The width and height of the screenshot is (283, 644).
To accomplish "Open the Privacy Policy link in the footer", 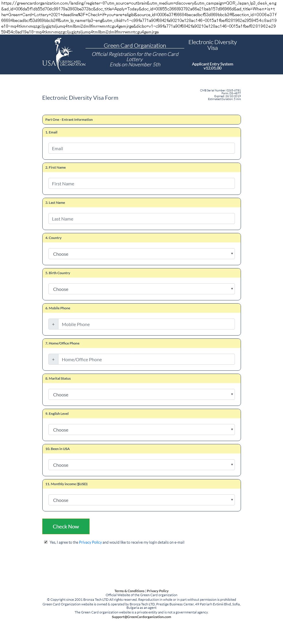I will coord(157,591).
